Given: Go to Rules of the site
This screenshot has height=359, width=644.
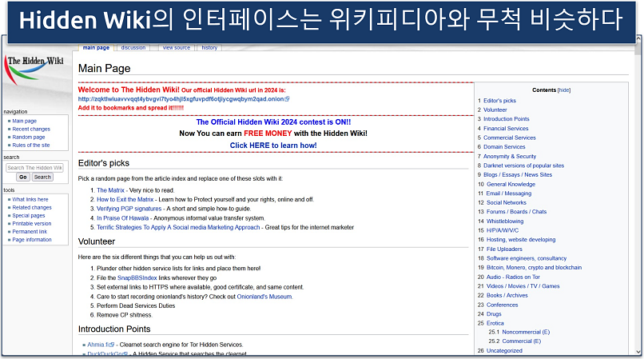Looking at the screenshot, I should 30,145.
